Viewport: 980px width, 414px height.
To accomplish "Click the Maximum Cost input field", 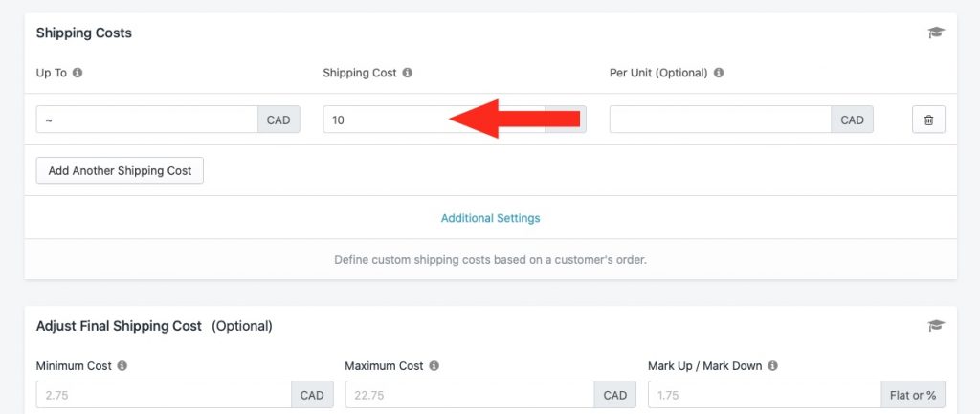I will (x=469, y=395).
